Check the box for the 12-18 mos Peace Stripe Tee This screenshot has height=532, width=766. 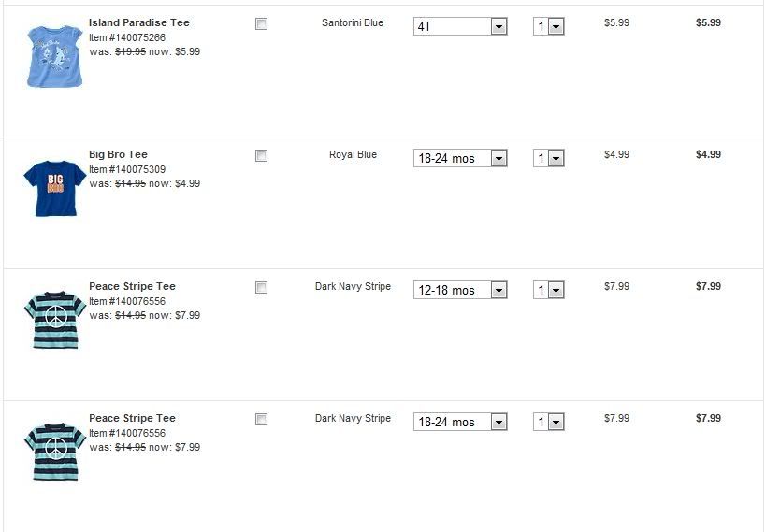[261, 288]
